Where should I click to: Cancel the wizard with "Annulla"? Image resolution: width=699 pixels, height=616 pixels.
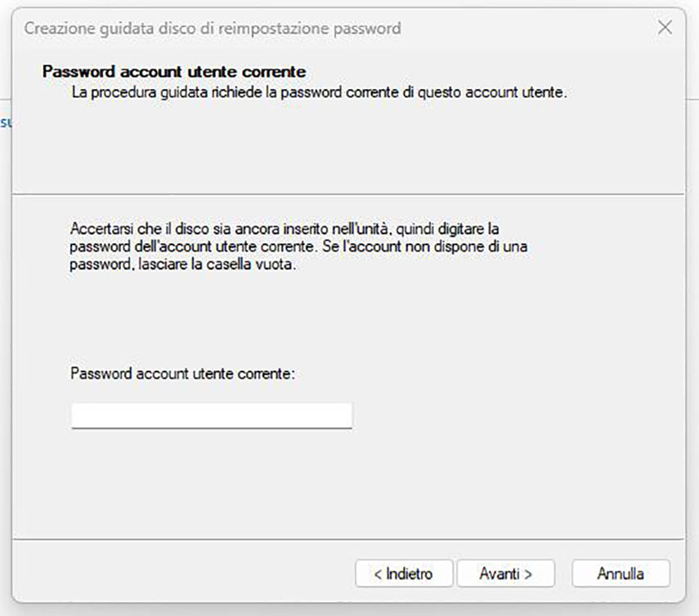[621, 574]
